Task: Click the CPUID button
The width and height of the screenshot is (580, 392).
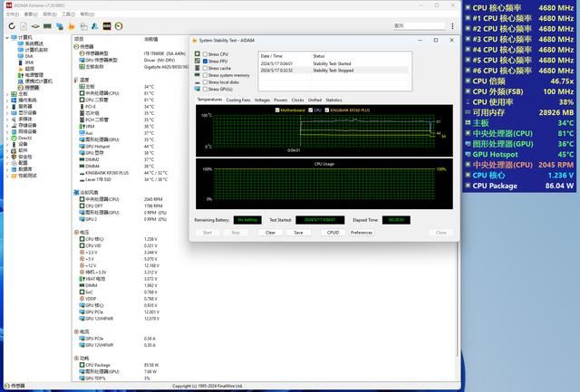Action: 333,233
